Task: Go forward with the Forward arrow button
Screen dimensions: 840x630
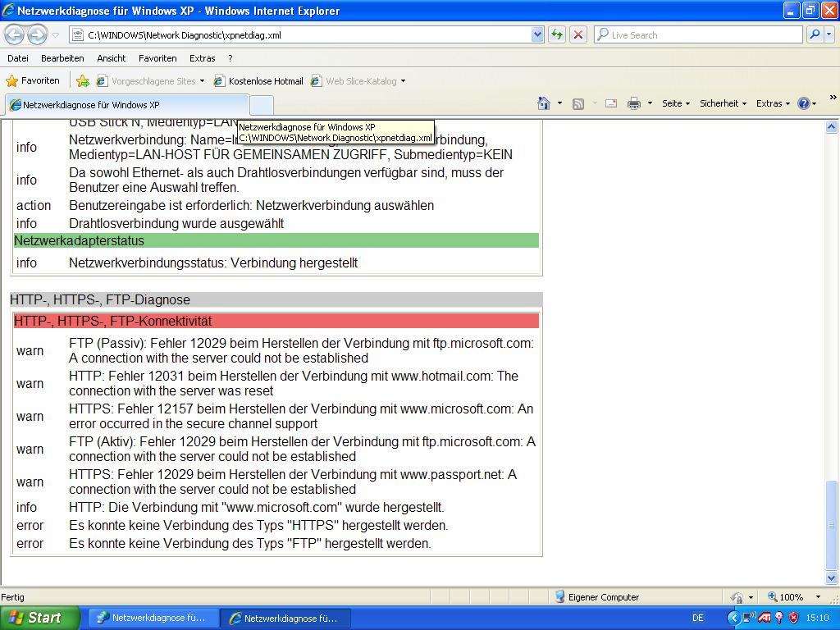Action: pyautogui.click(x=37, y=34)
